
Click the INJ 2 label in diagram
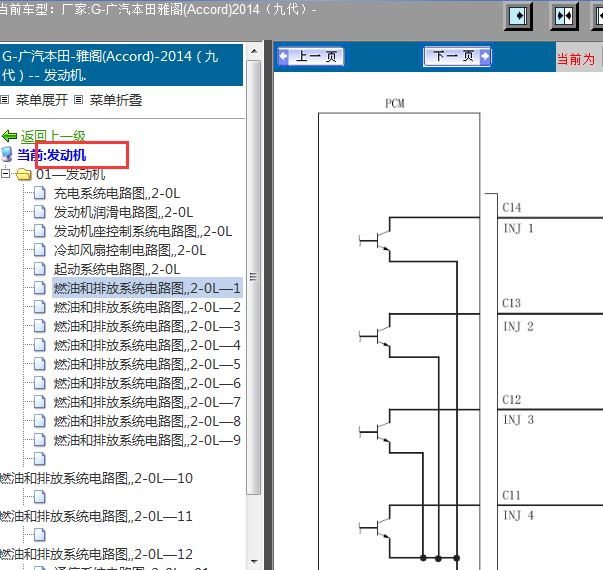click(x=518, y=327)
